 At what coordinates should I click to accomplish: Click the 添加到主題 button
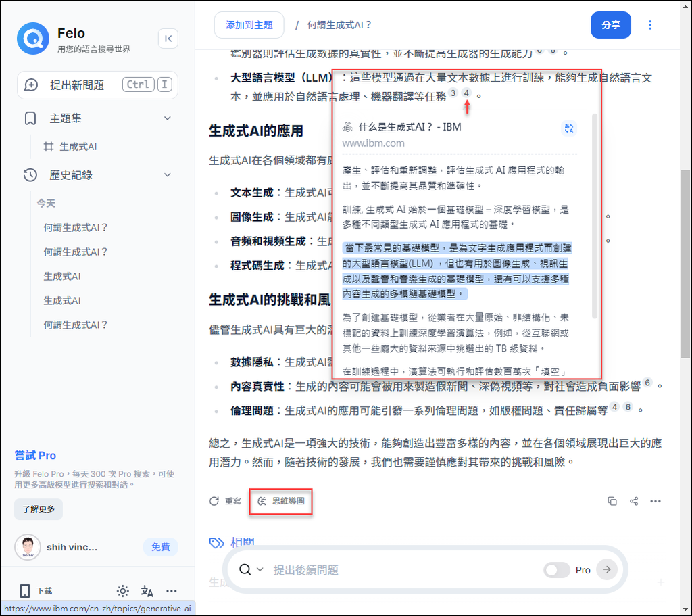[x=249, y=25]
